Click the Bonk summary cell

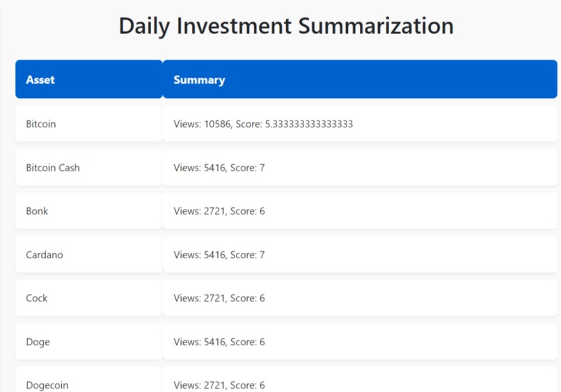[x=360, y=211]
